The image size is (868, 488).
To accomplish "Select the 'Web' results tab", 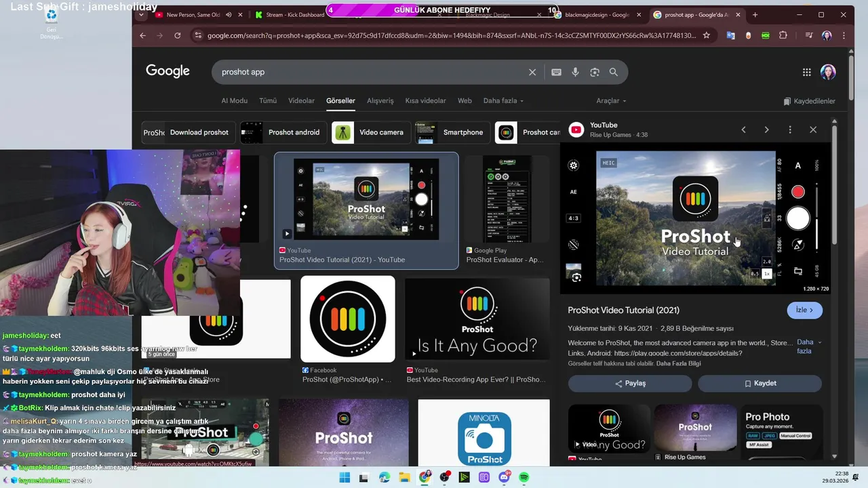I will (x=465, y=100).
